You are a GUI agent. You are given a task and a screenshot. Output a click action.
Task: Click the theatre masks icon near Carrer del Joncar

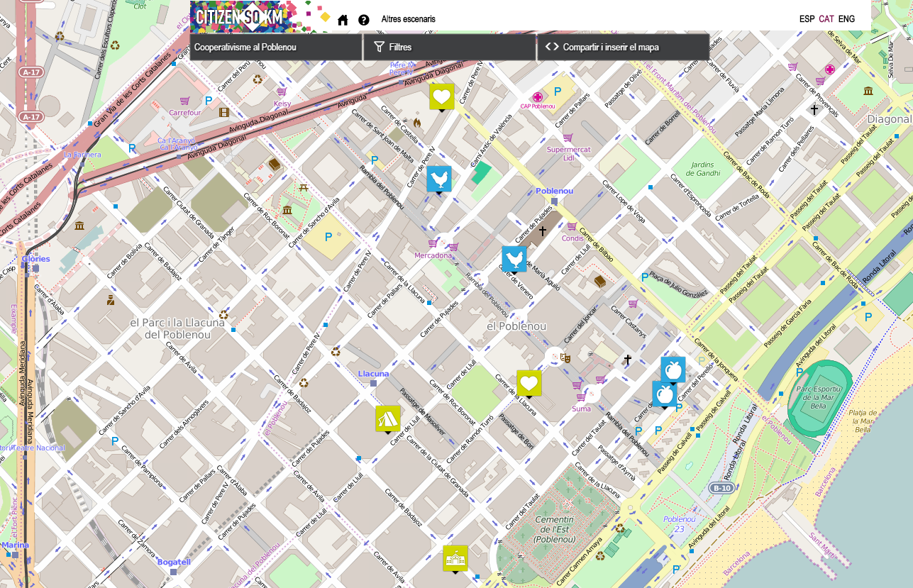click(565, 357)
